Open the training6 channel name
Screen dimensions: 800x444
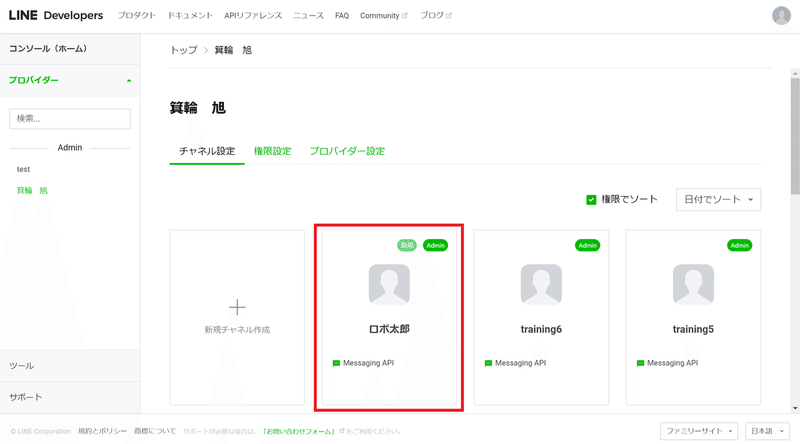541,329
